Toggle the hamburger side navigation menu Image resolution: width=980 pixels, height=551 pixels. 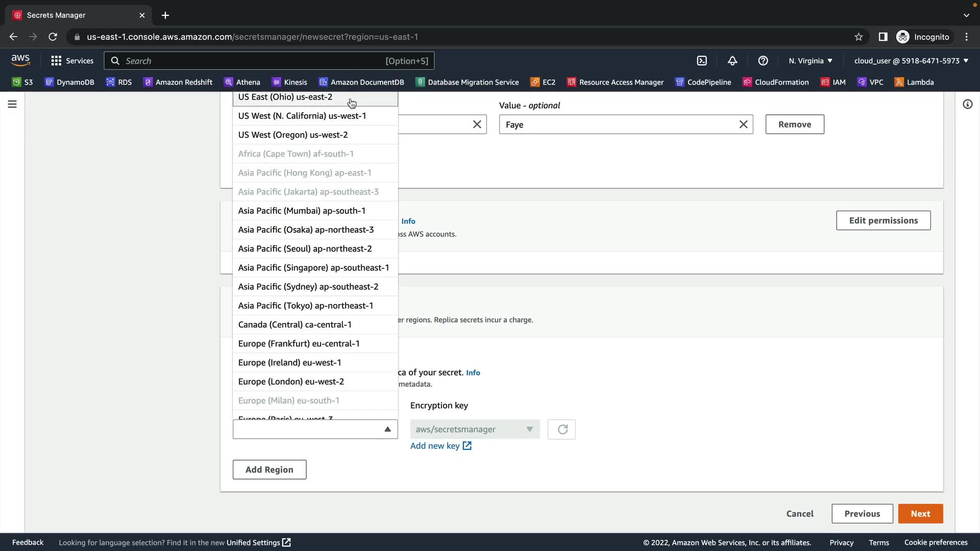coord(12,104)
